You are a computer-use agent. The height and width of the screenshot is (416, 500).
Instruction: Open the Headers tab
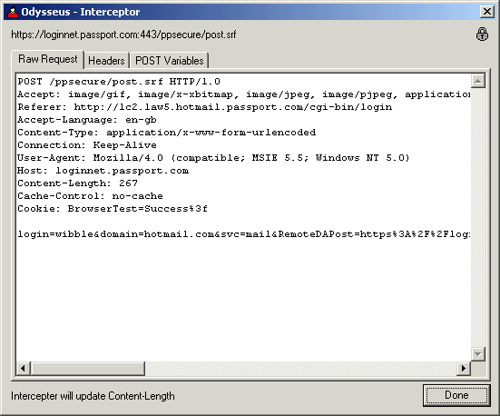106,61
